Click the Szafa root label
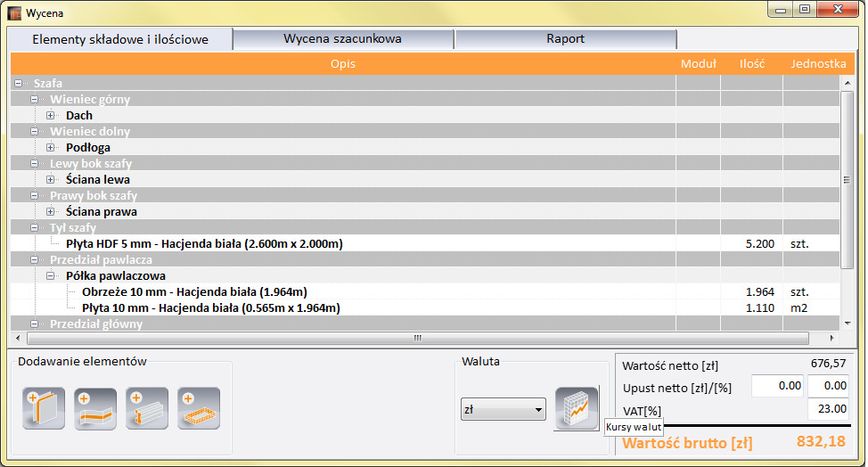Viewport: 868px width, 467px height. click(47, 83)
